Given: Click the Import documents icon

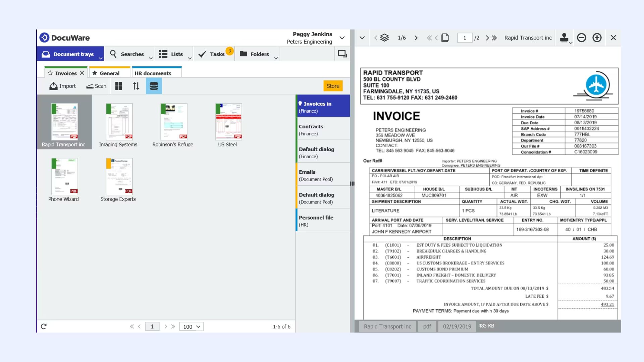Looking at the screenshot, I should coord(54,86).
